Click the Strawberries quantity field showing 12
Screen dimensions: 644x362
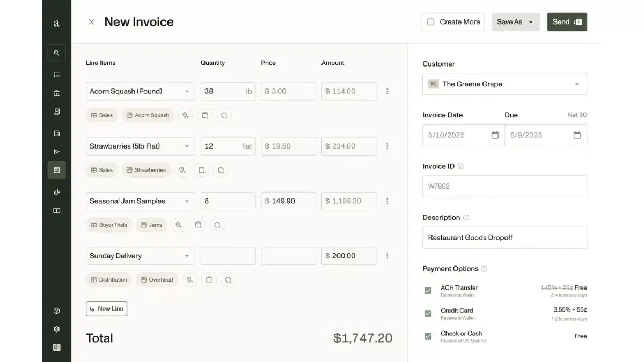tap(228, 146)
